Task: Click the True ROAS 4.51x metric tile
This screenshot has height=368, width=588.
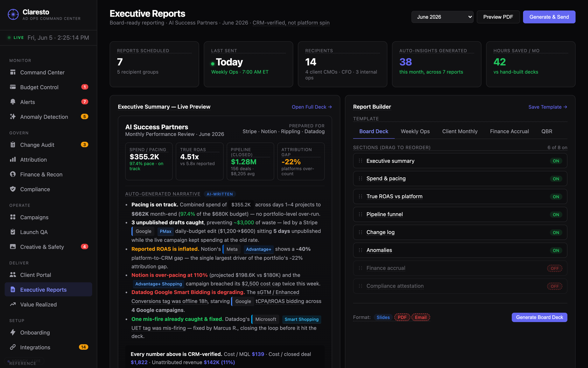Action: 199,161
